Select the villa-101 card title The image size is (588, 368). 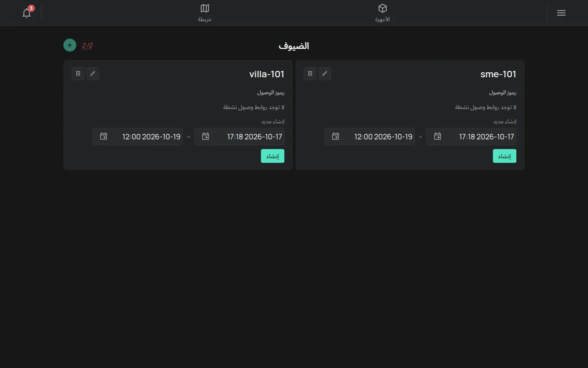pos(267,74)
